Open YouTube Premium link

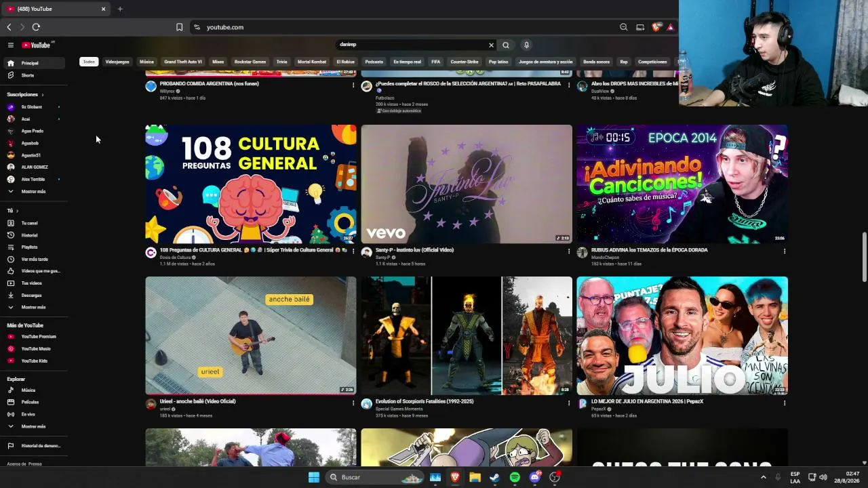coord(38,337)
